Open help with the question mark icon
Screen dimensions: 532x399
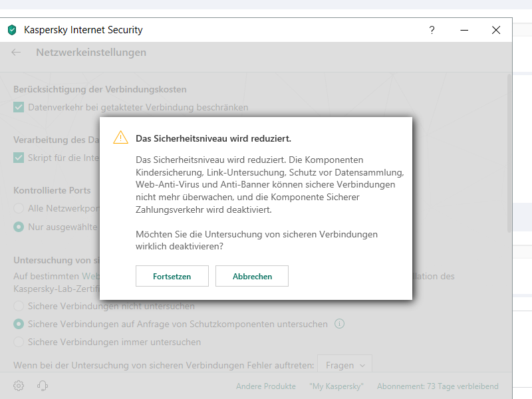click(432, 30)
